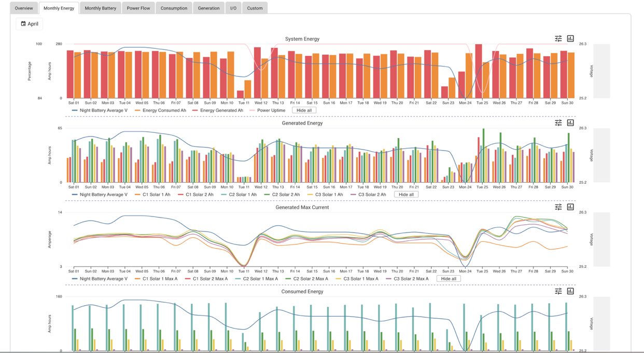
Task: Click Consumed Energy chart type icon
Action: click(x=570, y=291)
